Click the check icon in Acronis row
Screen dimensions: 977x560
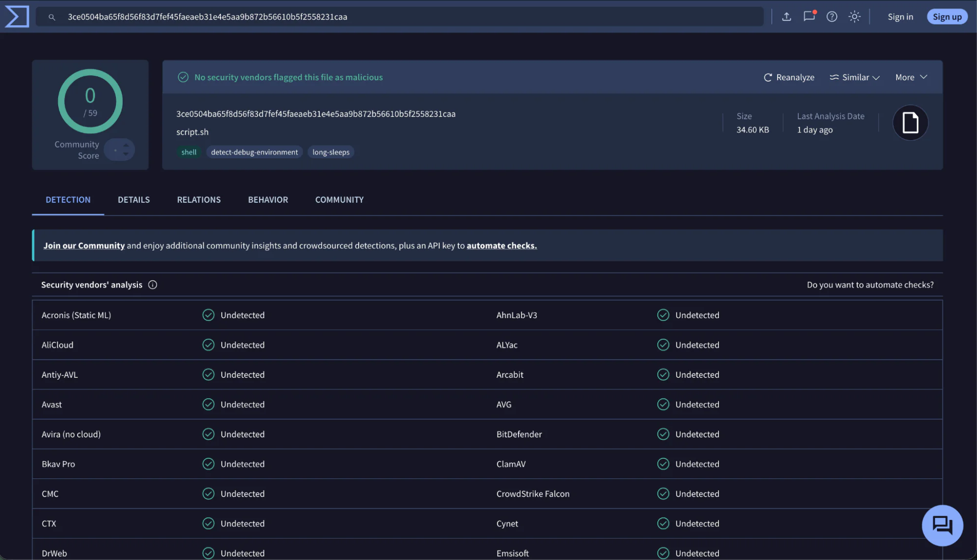(x=208, y=315)
